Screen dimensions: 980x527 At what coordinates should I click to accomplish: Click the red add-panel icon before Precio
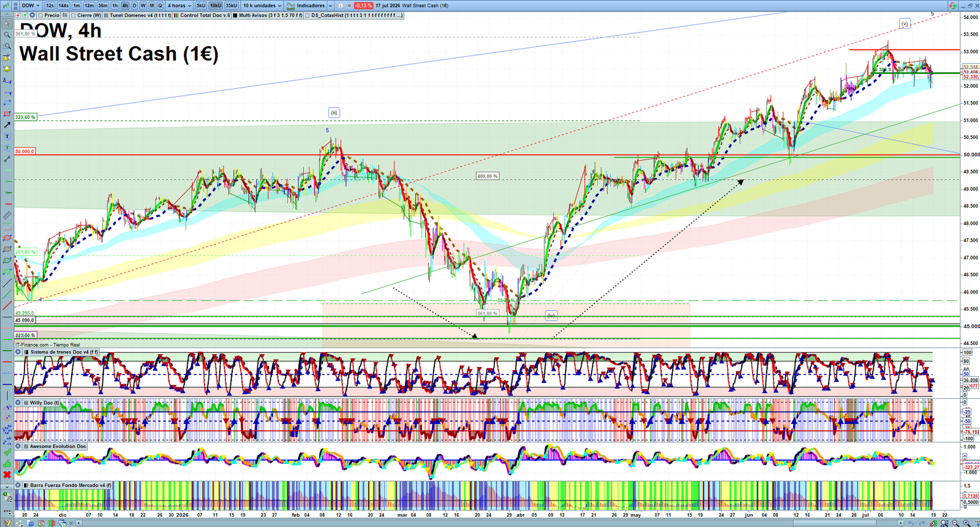18,15
